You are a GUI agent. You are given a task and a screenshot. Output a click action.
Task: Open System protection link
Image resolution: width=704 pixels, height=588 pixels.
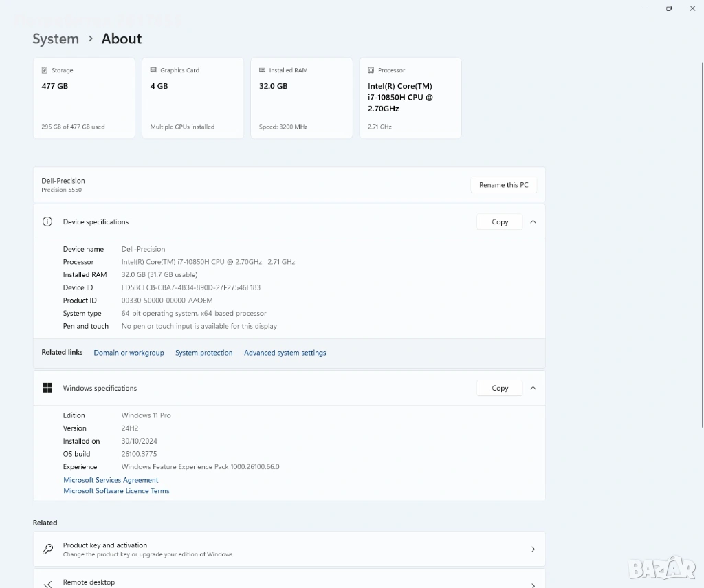(203, 353)
